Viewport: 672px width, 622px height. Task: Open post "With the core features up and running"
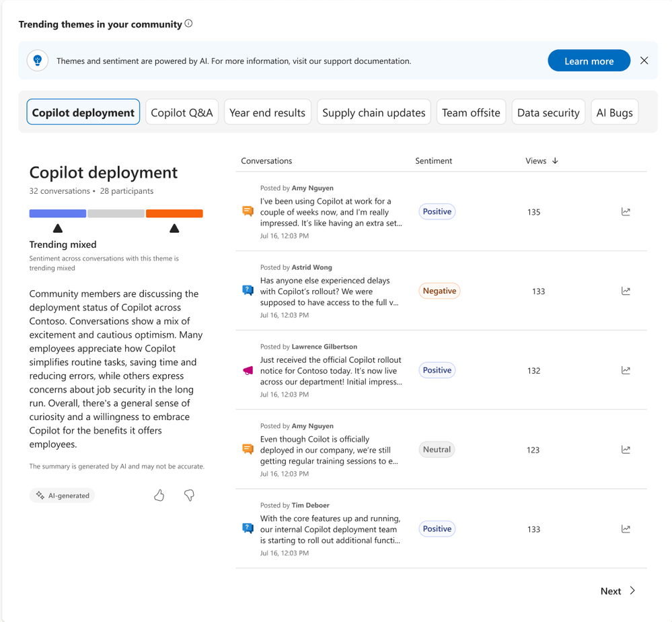tap(330, 529)
